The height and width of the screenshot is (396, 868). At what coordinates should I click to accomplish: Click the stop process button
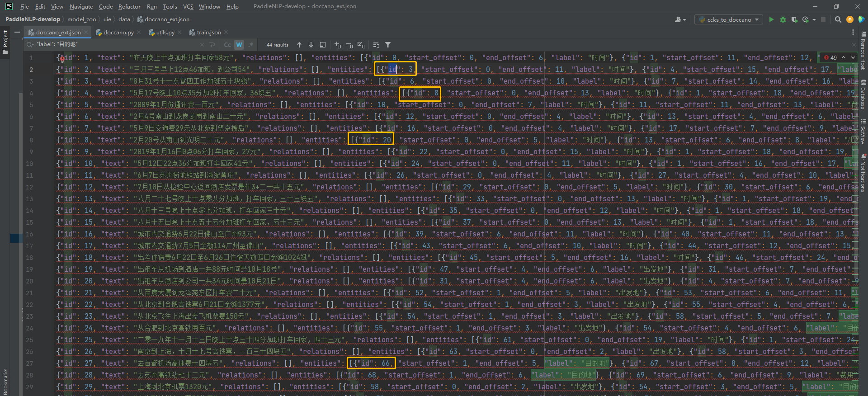coord(823,19)
